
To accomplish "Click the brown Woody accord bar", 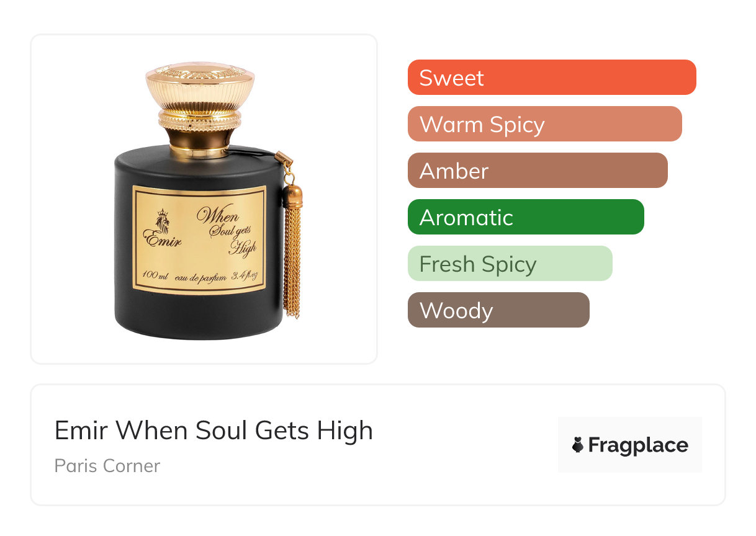I will [498, 310].
